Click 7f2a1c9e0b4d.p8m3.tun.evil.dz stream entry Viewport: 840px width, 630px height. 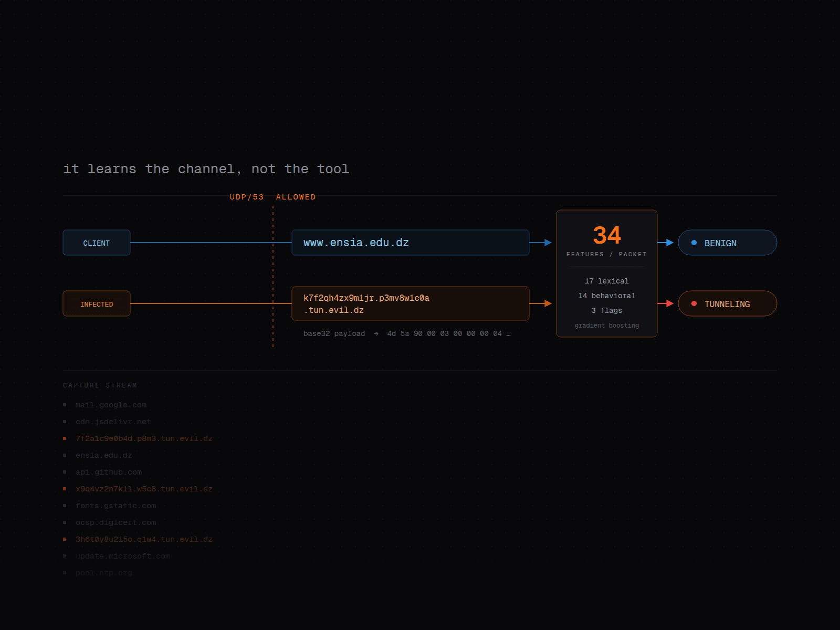coord(144,438)
